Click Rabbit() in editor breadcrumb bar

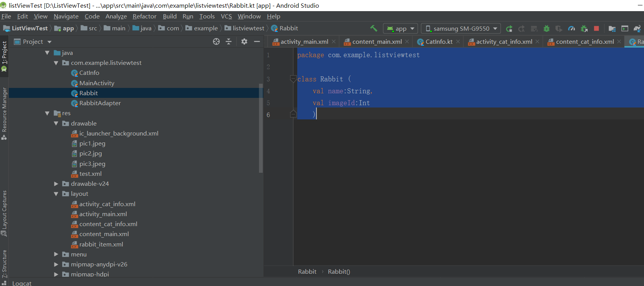[339, 271]
